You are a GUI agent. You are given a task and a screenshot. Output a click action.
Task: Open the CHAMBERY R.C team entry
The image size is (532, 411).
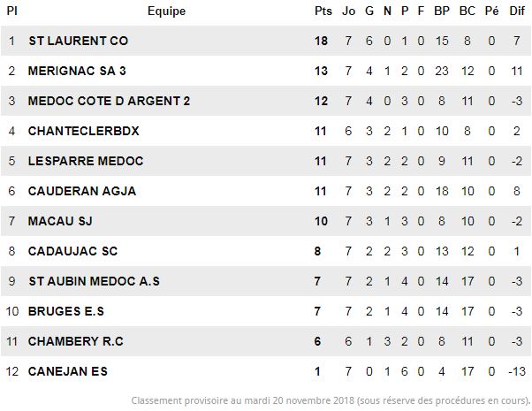(x=76, y=341)
